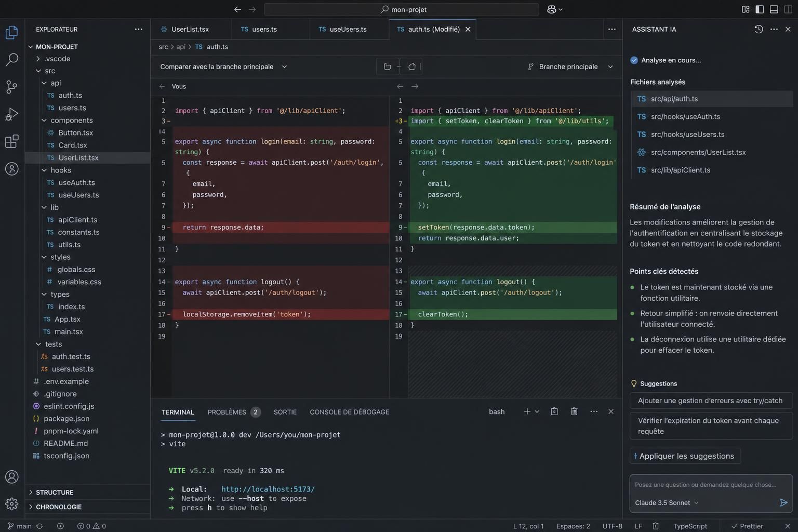Expand the CHRONOLOGIE section
The height and width of the screenshot is (532, 798).
point(59,507)
